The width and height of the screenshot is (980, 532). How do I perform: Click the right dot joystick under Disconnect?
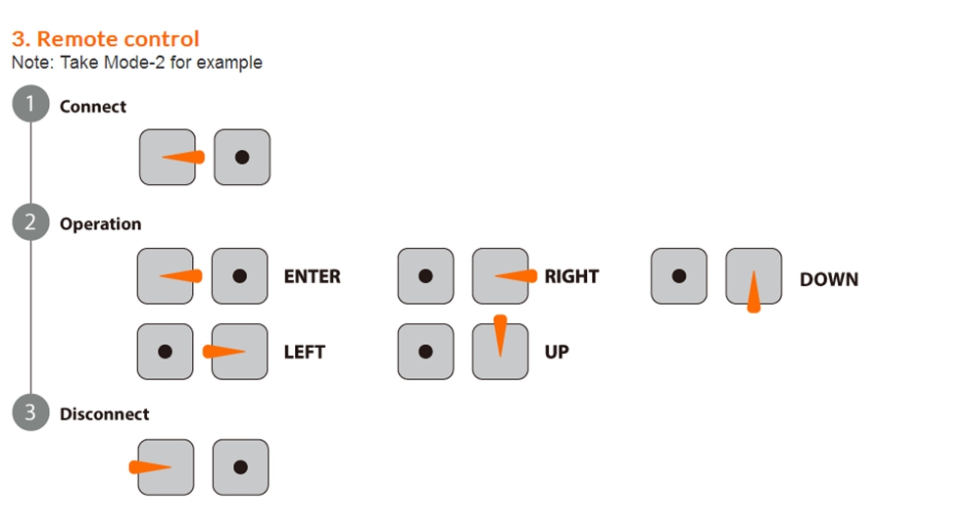pos(240,466)
